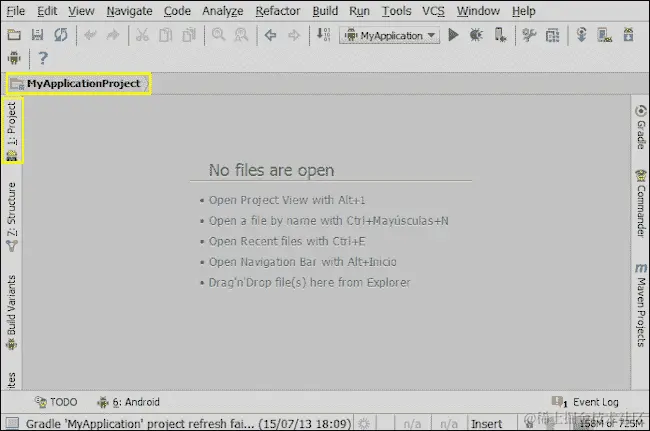Image resolution: width=650 pixels, height=431 pixels.
Task: Click the Help question mark icon
Action: click(43, 58)
